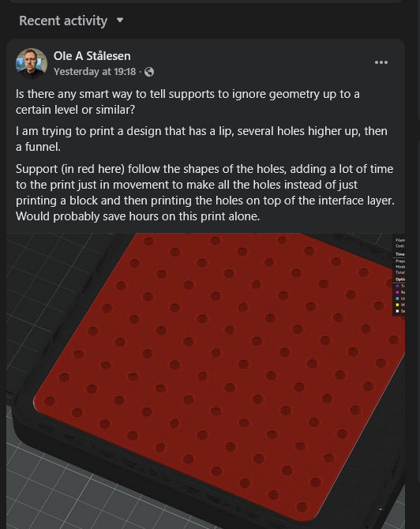The height and width of the screenshot is (529, 420).
Task: Open Ole A Stålesen's profile picture
Action: (x=32, y=63)
